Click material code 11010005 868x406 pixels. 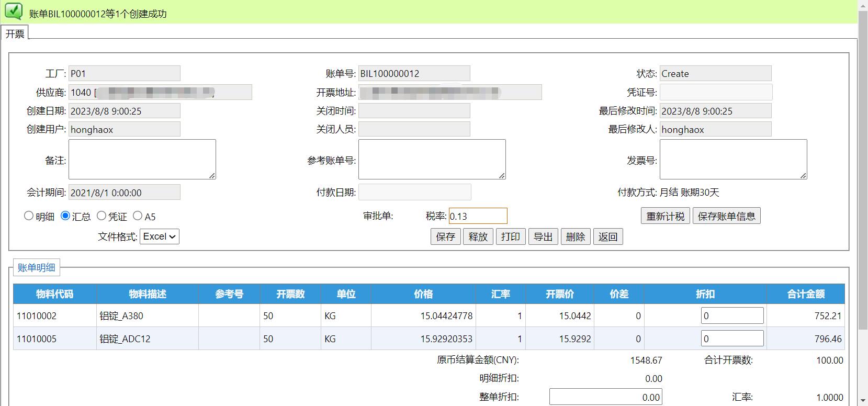(37, 339)
